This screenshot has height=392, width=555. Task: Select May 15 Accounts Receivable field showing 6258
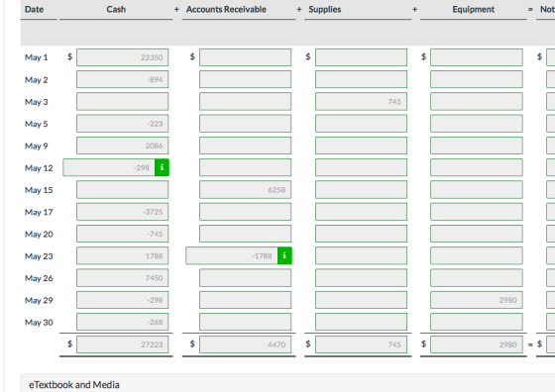[x=246, y=190]
